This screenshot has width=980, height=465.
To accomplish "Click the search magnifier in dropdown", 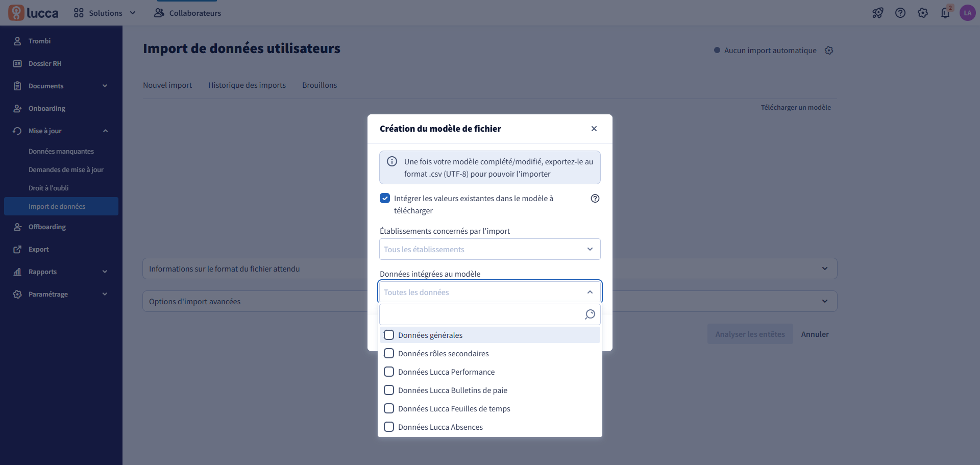I will point(590,314).
